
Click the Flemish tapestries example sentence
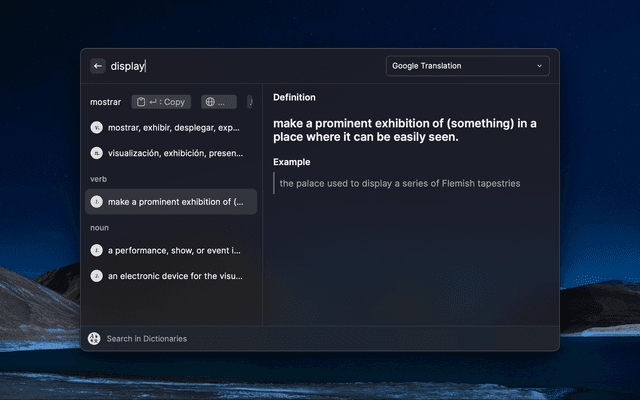click(x=400, y=183)
